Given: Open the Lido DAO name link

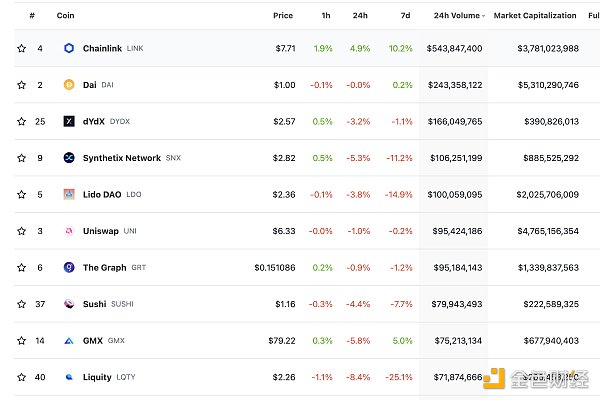Looking at the screenshot, I should coord(103,194).
